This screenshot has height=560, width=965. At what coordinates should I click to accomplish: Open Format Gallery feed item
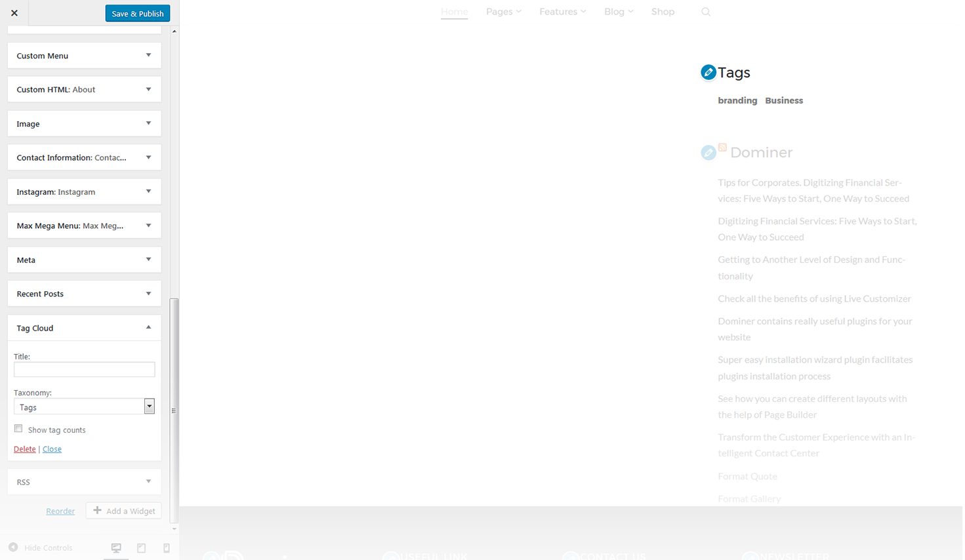pos(749,498)
